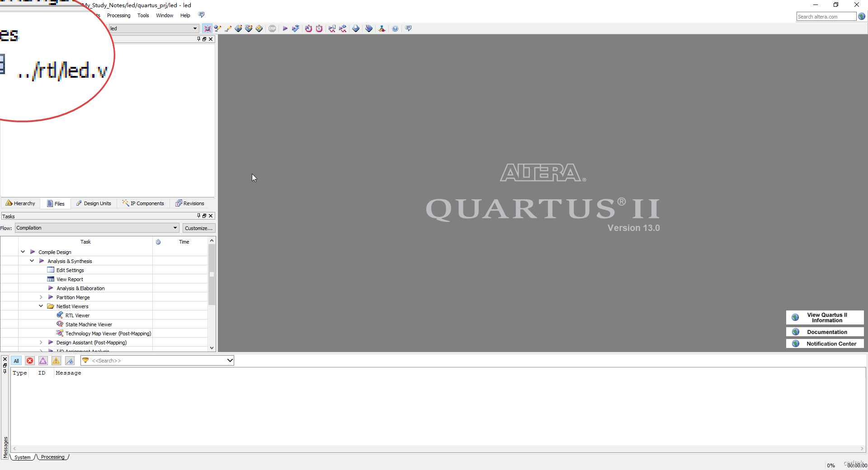
Task: Select Edit Settings task
Action: tap(70, 270)
